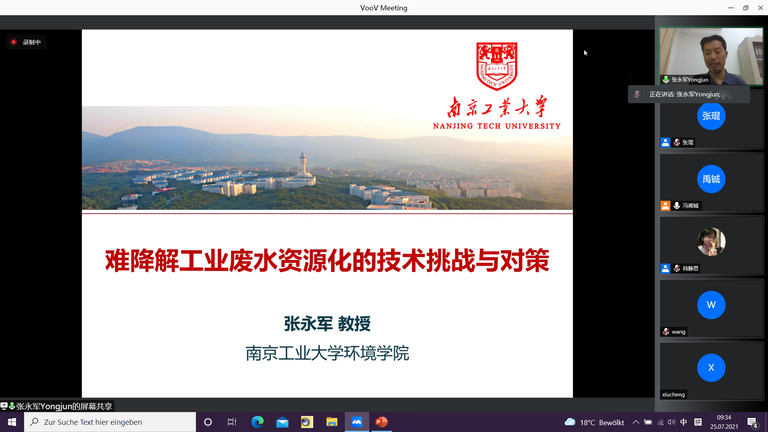Open File Explorer from the taskbar
The image size is (768, 432).
click(x=332, y=422)
